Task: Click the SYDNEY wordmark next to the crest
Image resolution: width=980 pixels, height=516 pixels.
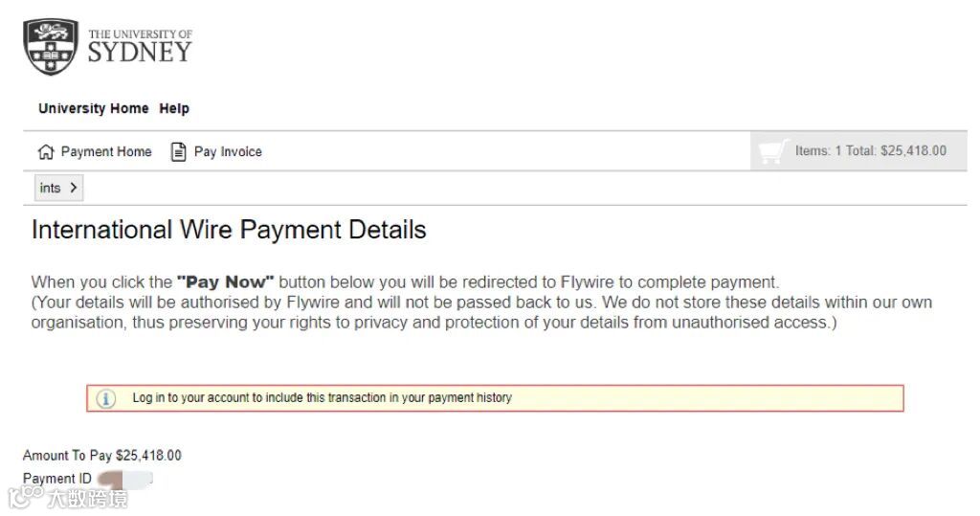Action: coord(140,52)
